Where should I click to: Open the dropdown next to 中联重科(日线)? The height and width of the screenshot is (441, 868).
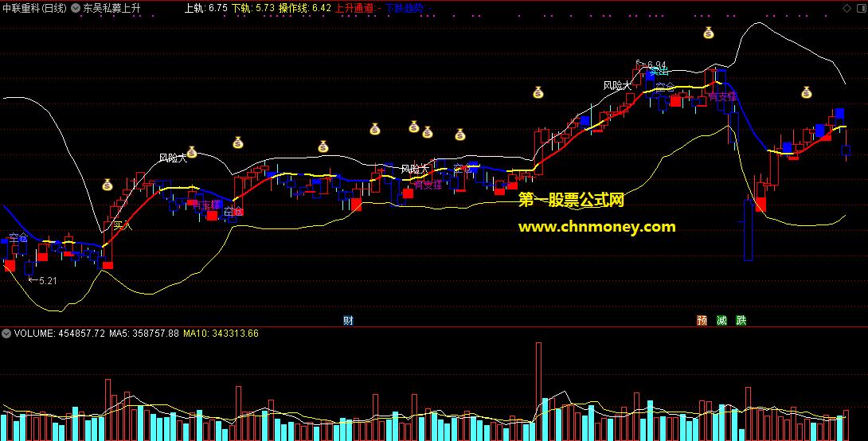pos(76,8)
